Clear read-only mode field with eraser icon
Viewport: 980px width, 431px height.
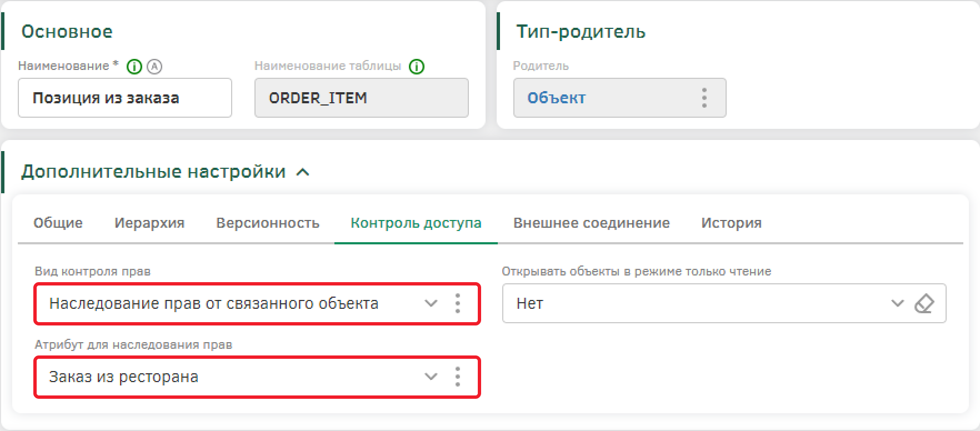tap(924, 303)
